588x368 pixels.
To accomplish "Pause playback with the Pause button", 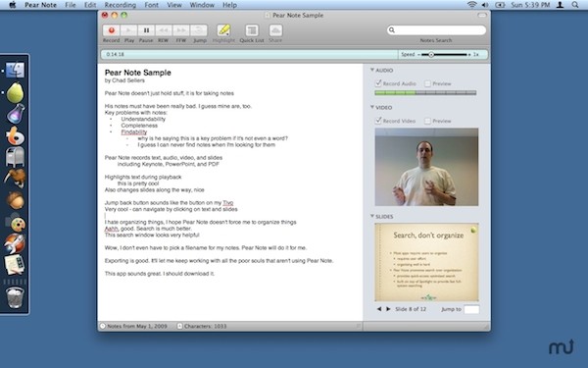I will [x=146, y=30].
